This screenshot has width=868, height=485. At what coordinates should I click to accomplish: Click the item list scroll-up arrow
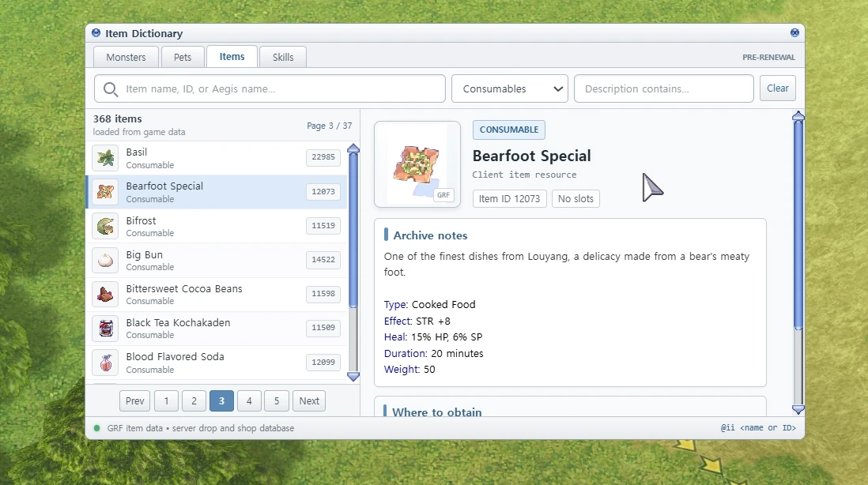tap(353, 149)
